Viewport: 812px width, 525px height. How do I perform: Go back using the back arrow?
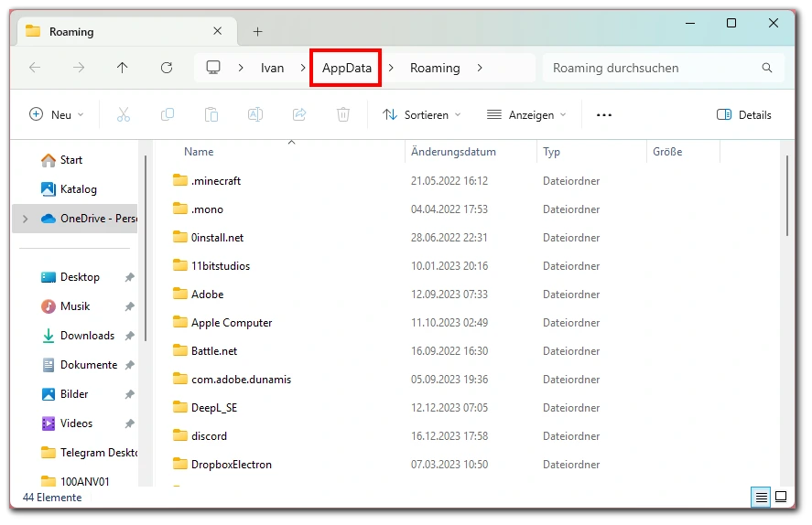pos(35,68)
